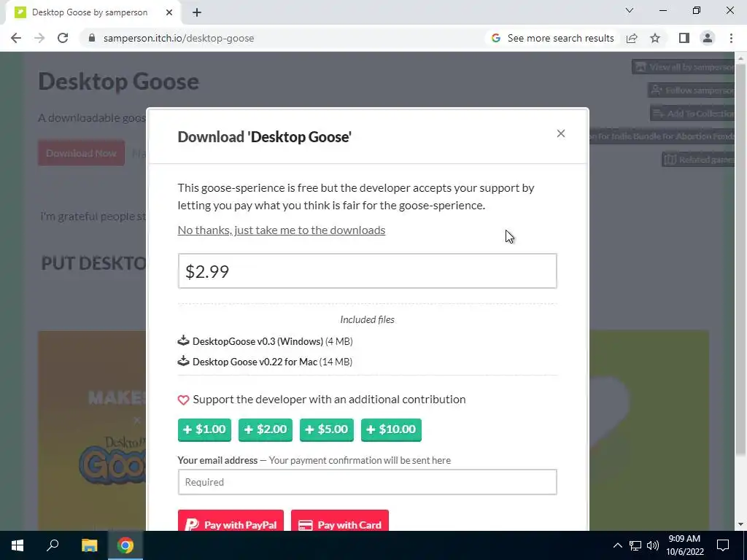
Task: Show hidden system tray icons
Action: click(x=617, y=545)
